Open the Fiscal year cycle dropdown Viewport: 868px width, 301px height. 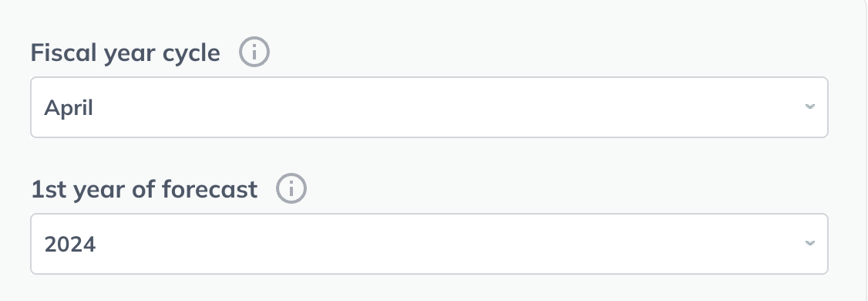pos(429,107)
